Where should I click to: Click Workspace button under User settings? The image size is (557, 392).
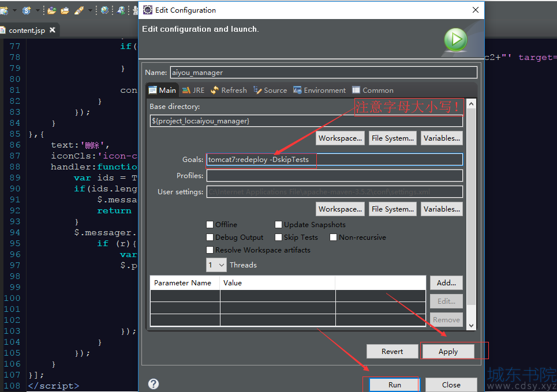pos(341,209)
